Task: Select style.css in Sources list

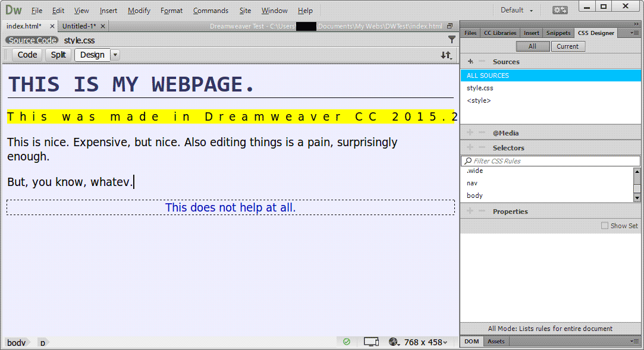Action: [551, 88]
